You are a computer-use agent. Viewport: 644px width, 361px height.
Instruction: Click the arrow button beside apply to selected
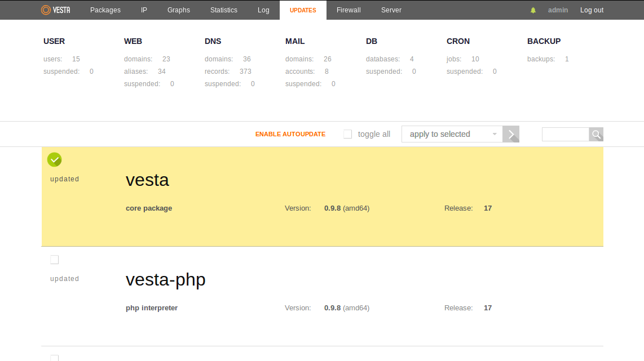(x=511, y=134)
